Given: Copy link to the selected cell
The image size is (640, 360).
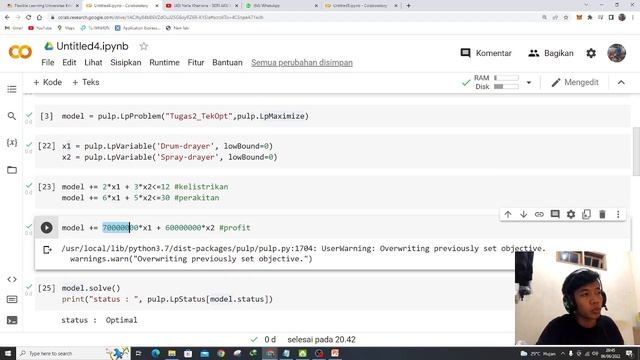Looking at the screenshot, I should [539, 214].
